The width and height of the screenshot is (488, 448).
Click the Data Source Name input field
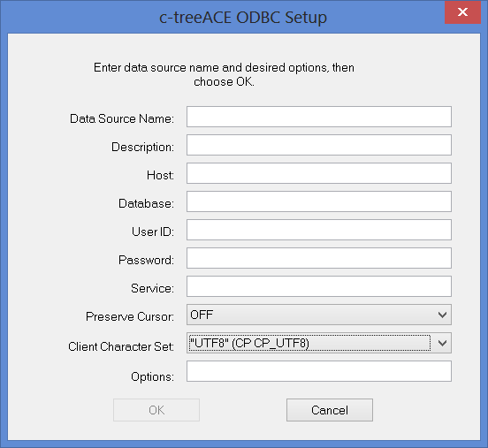point(319,117)
